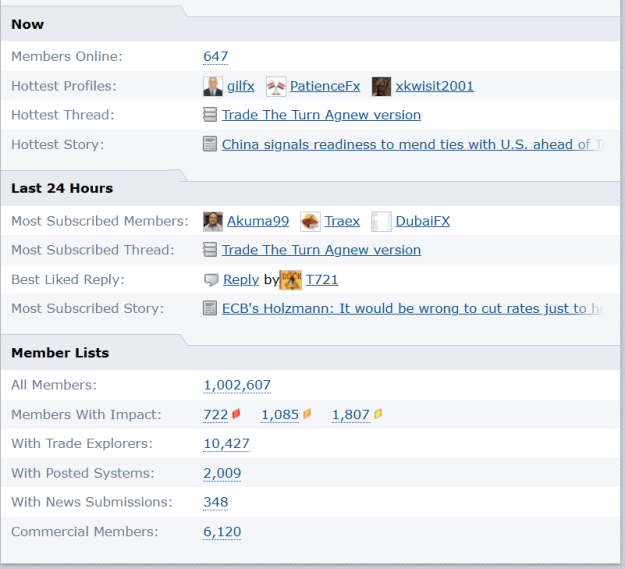The width and height of the screenshot is (625, 569).
Task: Open hottest thread Trade The Turn Agnew version
Action: click(321, 115)
